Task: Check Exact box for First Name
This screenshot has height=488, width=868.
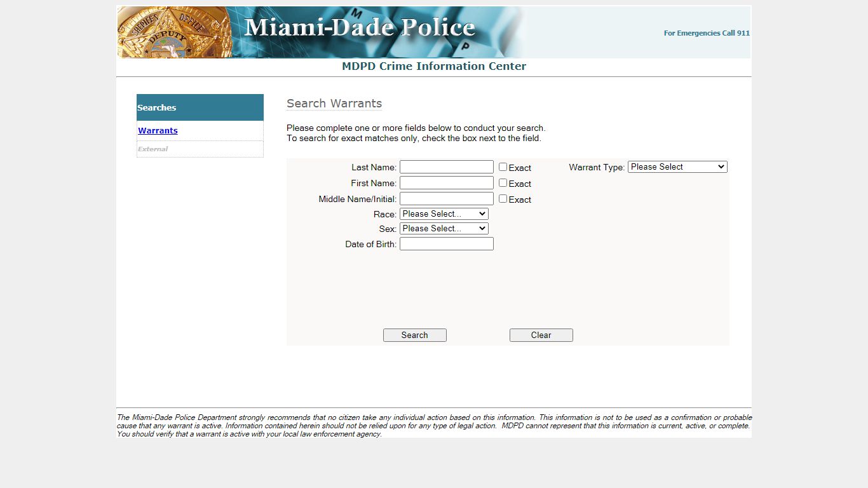Action: tap(503, 183)
